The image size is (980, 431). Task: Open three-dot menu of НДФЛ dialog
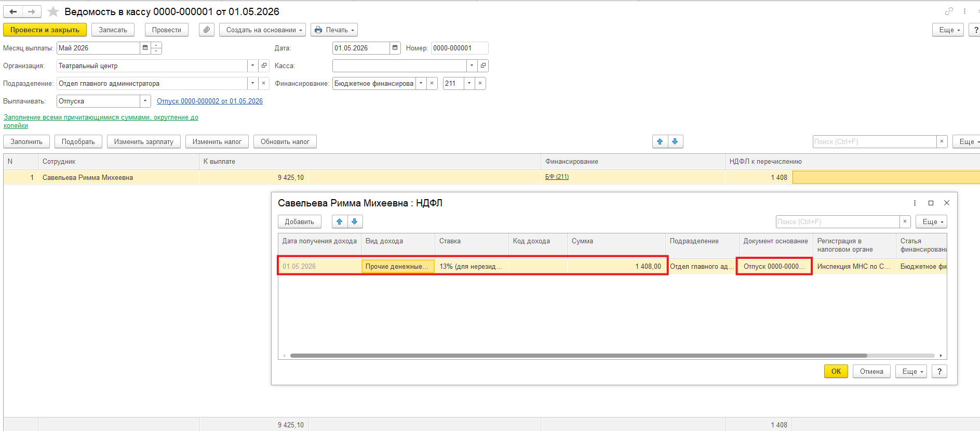click(x=915, y=203)
